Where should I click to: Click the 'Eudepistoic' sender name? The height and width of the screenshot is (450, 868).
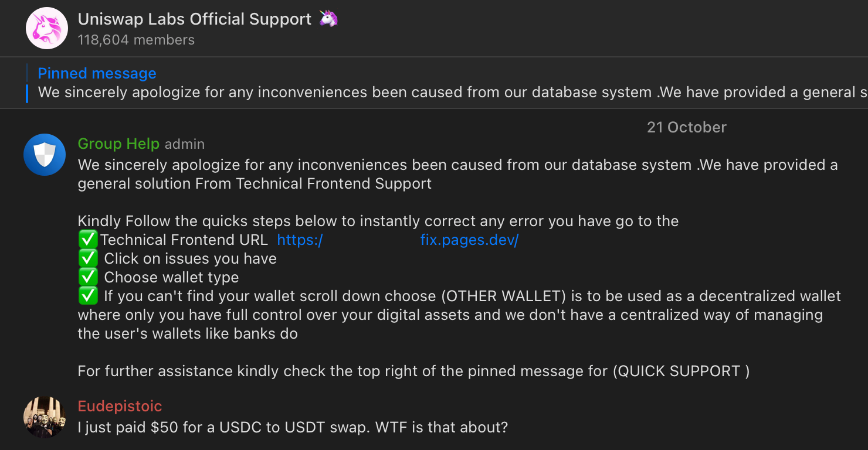coord(120,406)
